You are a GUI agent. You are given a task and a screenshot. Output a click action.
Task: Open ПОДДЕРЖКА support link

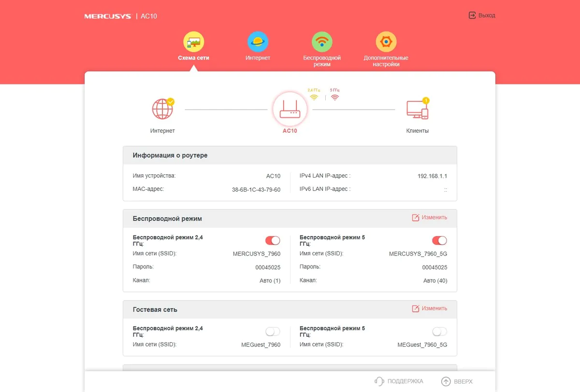[399, 381]
